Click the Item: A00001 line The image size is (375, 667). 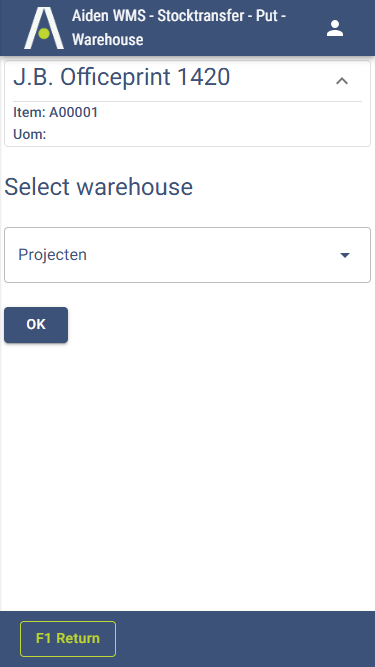tap(56, 112)
